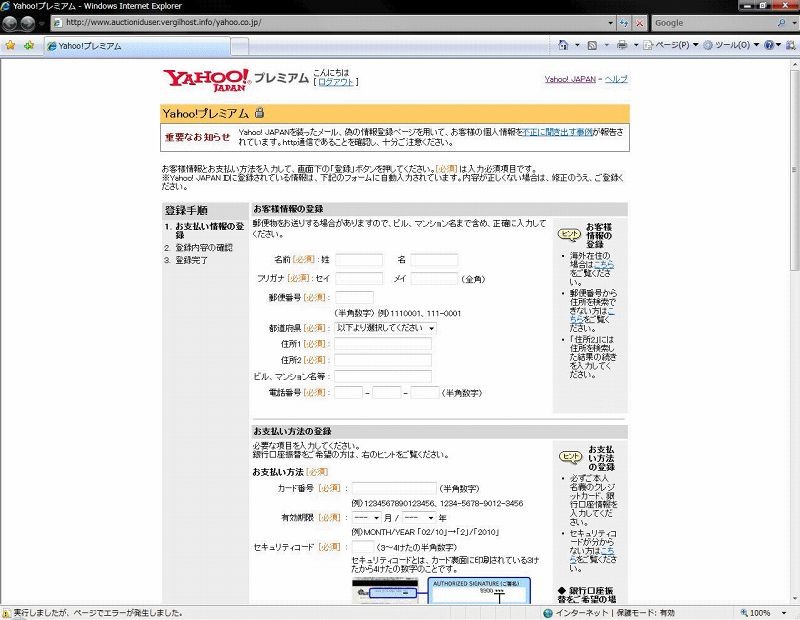The width and height of the screenshot is (800, 620).
Task: Go to the Home page icon
Action: (563, 45)
